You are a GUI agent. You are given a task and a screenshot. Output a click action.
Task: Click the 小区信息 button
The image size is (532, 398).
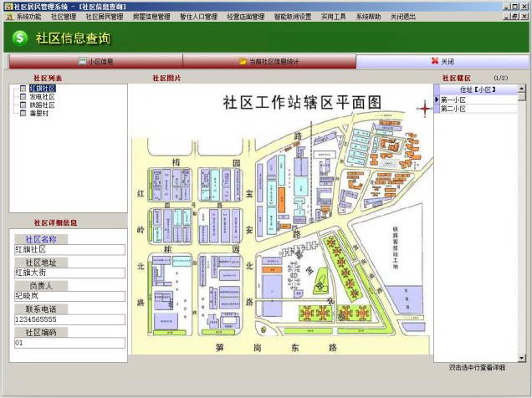point(95,61)
